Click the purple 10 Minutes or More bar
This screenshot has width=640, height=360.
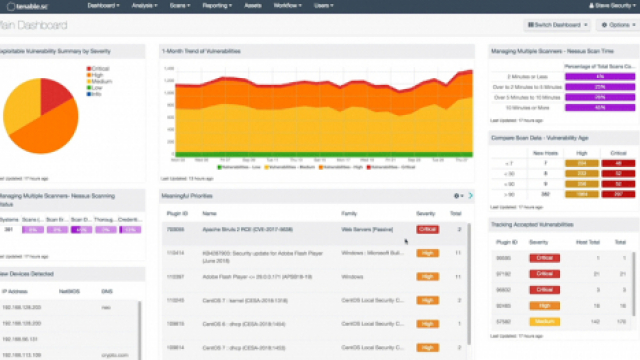[600, 108]
